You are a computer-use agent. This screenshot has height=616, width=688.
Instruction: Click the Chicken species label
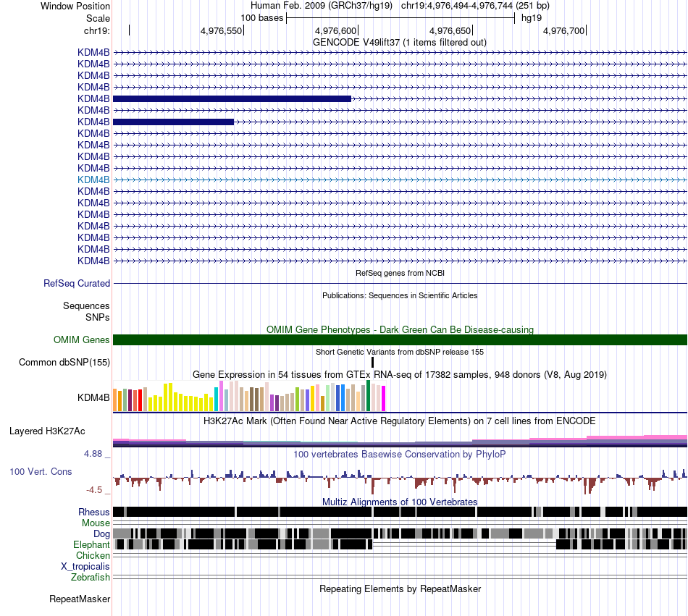(93, 555)
